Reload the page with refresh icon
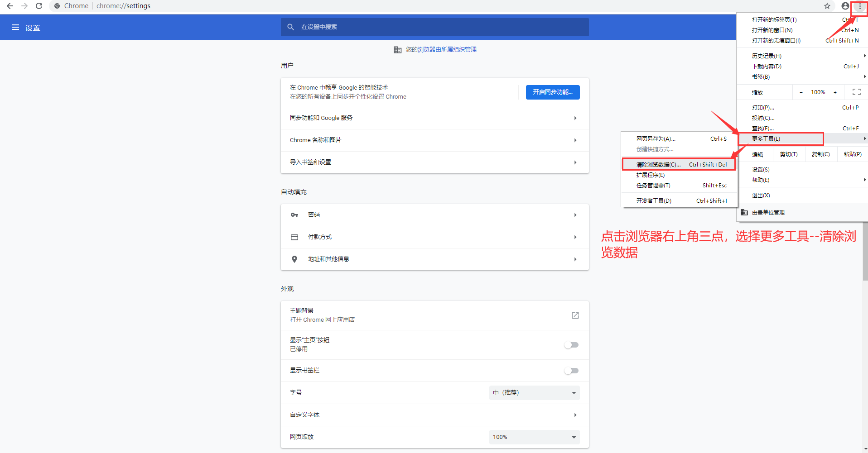 39,6
